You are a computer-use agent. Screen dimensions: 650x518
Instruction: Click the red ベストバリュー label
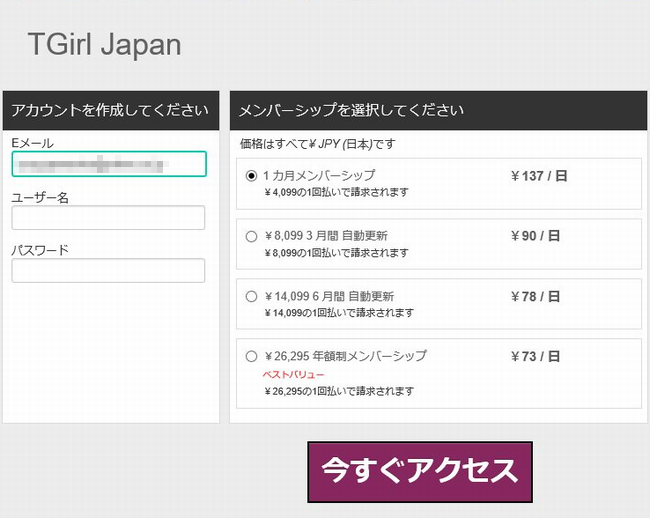coord(293,374)
